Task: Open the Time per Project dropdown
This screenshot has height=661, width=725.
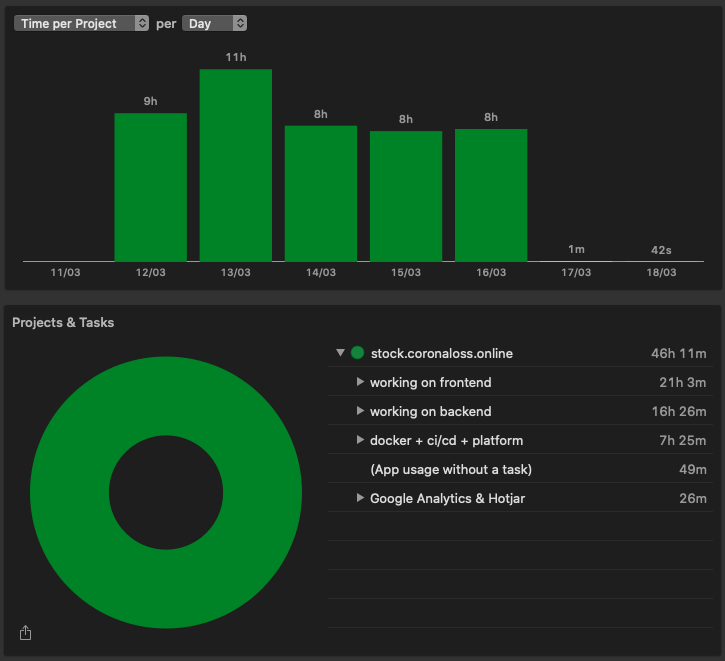Action: [81, 23]
